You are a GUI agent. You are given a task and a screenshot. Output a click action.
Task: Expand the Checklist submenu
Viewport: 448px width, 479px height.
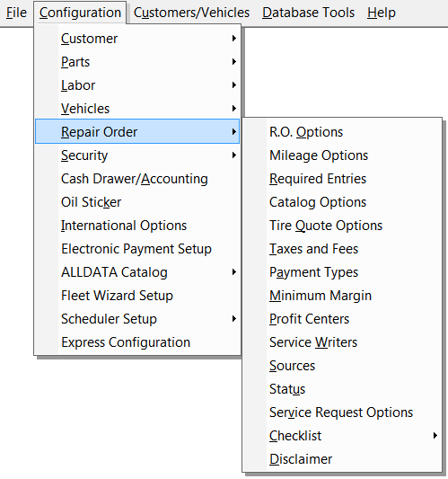pos(342,436)
